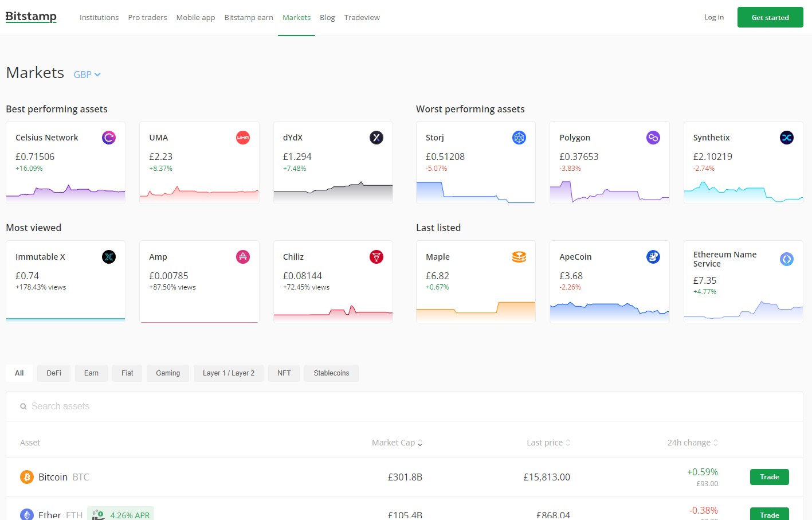This screenshot has height=520, width=812.
Task: Filter assets by NFT
Action: coord(284,373)
